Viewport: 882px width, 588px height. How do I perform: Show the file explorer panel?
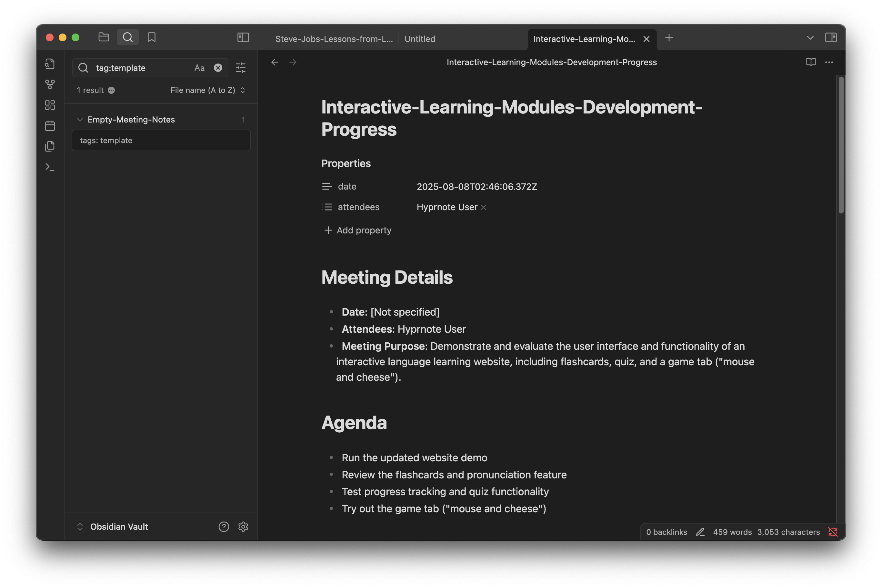(x=104, y=37)
